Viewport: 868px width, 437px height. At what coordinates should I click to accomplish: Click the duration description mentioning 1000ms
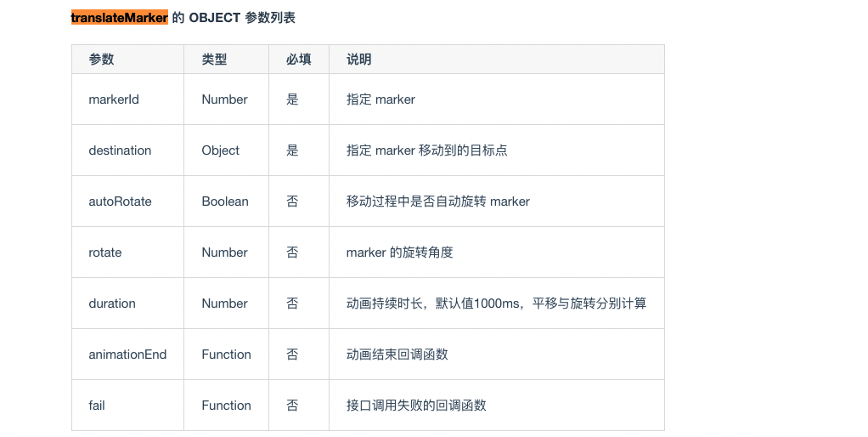coord(496,304)
